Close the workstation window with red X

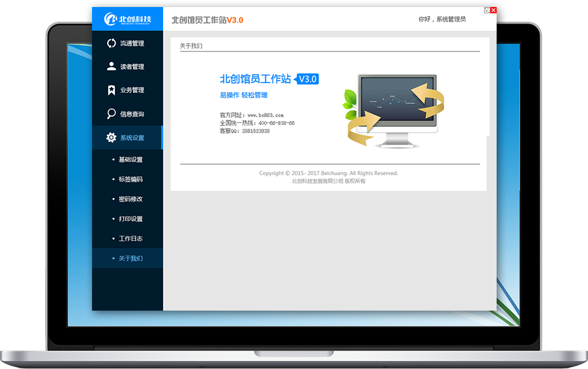click(x=493, y=10)
